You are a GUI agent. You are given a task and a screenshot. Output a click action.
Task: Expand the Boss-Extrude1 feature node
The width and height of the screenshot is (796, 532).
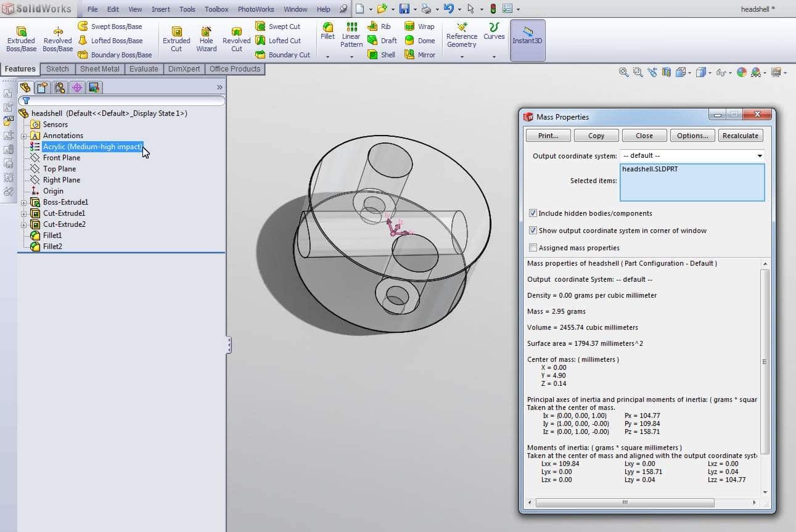(24, 202)
